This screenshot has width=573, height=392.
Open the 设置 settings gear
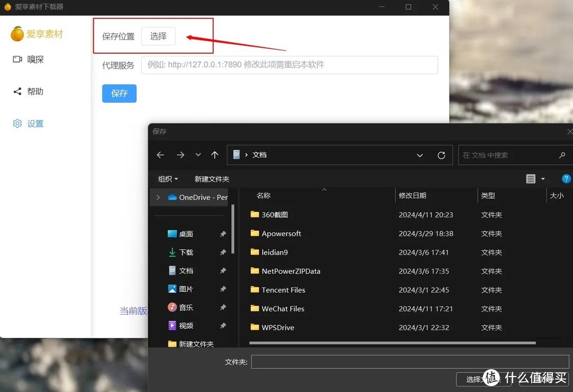(x=18, y=124)
